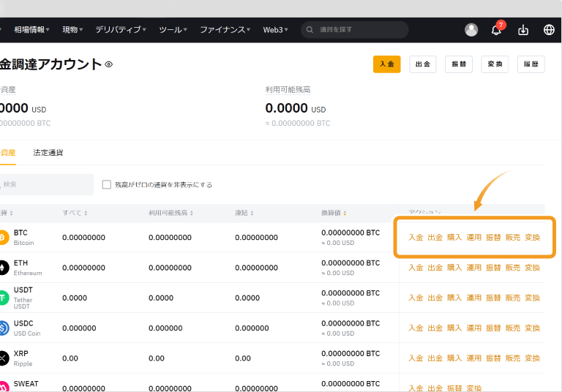This screenshot has height=392, width=562.
Task: Sort by 利用可能残高 column header
Action: tap(171, 213)
